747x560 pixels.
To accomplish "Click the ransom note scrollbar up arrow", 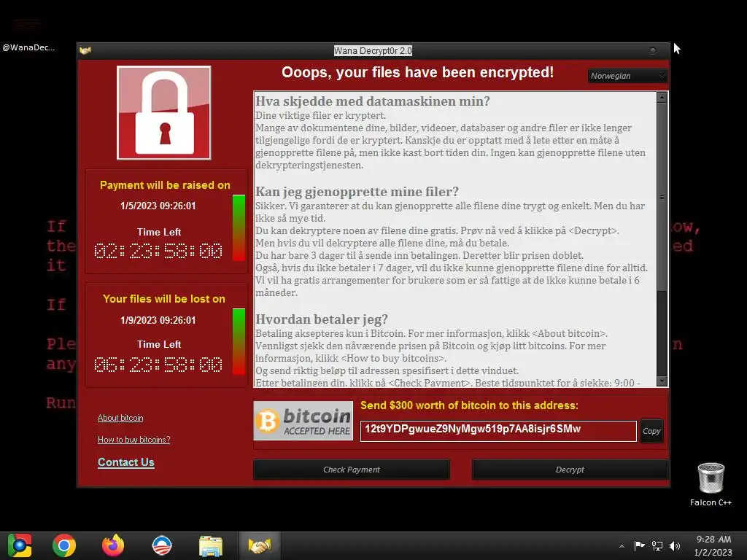I will point(662,97).
